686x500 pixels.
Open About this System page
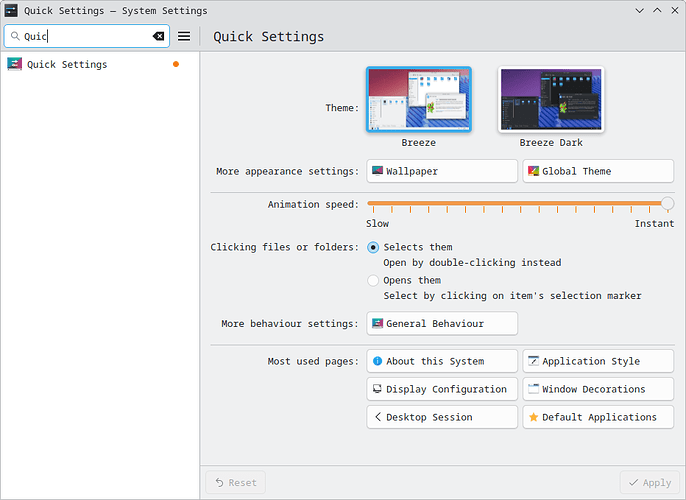click(x=442, y=361)
